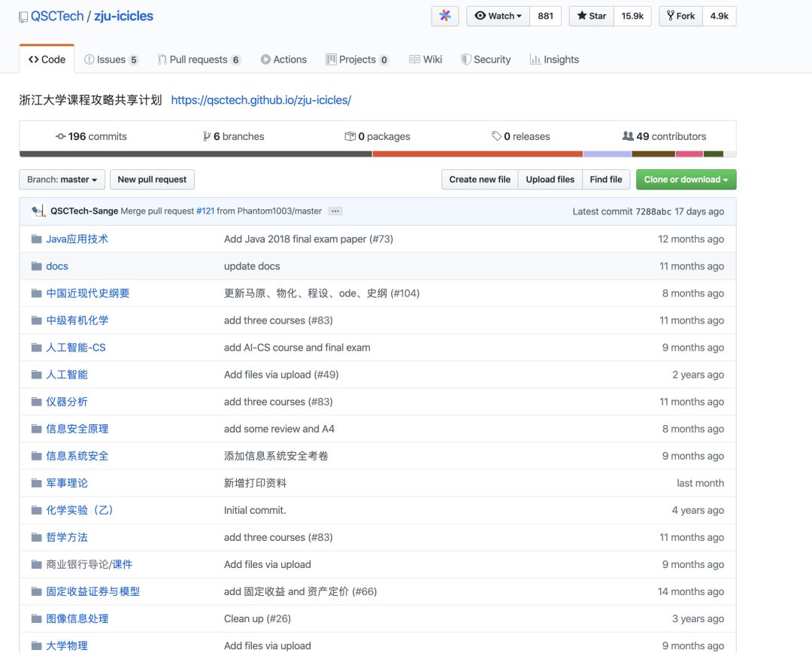
Task: Open the 'update docs' commit message
Action: (x=252, y=266)
